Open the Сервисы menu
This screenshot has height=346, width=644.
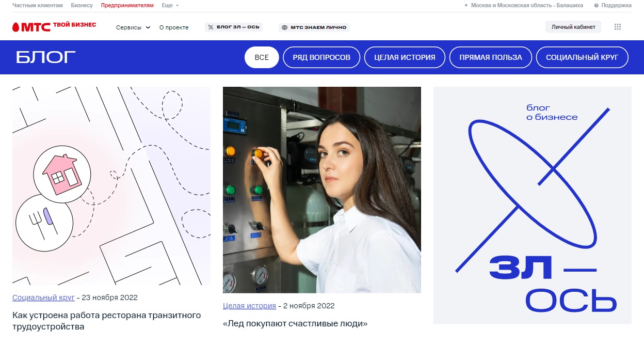(128, 27)
